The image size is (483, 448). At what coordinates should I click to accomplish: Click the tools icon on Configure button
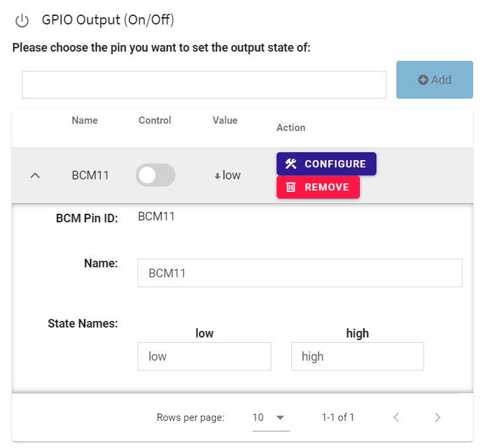(x=290, y=164)
